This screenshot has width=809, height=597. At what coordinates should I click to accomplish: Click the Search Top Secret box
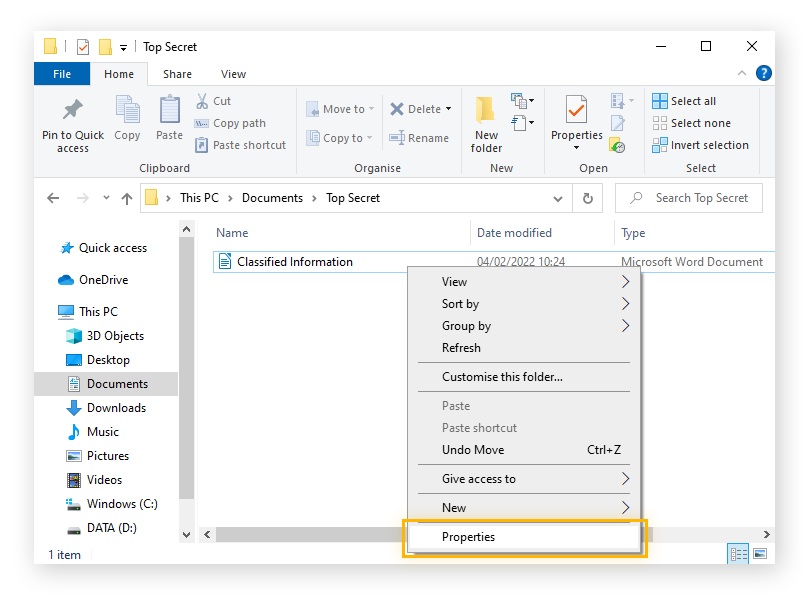click(x=689, y=198)
